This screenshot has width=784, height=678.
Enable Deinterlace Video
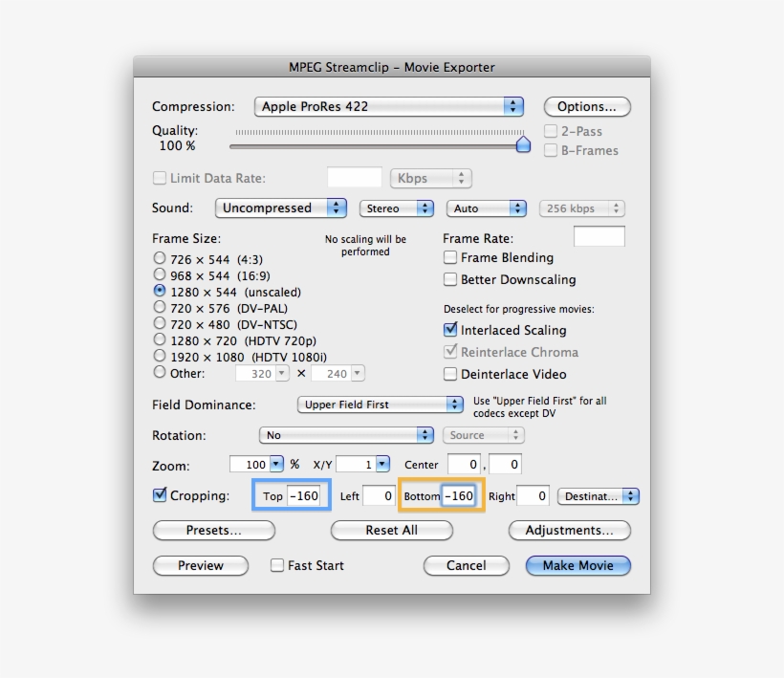pyautogui.click(x=449, y=374)
